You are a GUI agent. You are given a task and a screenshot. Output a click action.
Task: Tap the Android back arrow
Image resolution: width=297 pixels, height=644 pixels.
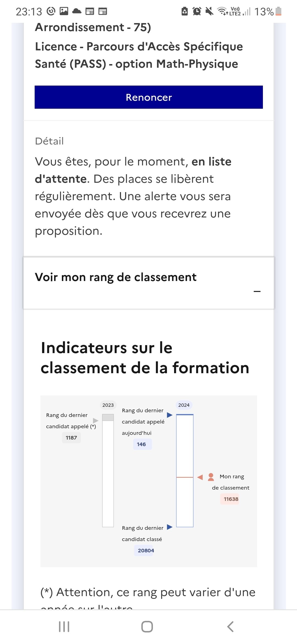230,627
